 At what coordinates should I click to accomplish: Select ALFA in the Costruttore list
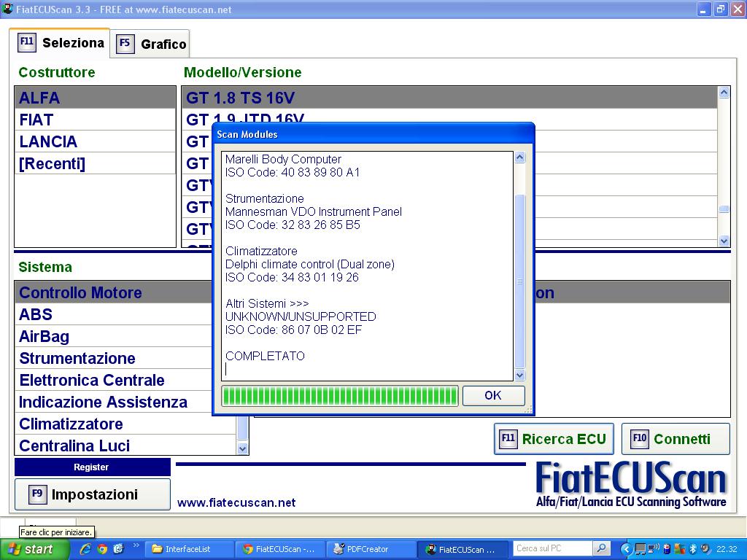(x=96, y=98)
